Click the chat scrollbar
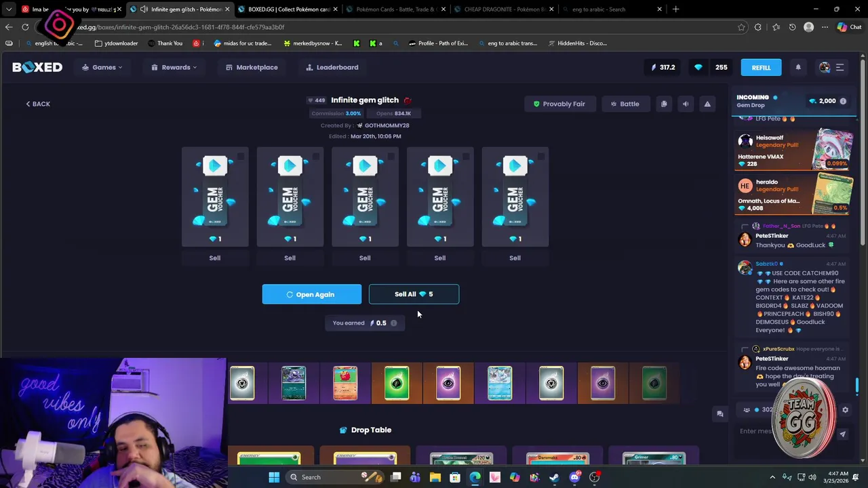 [x=856, y=385]
